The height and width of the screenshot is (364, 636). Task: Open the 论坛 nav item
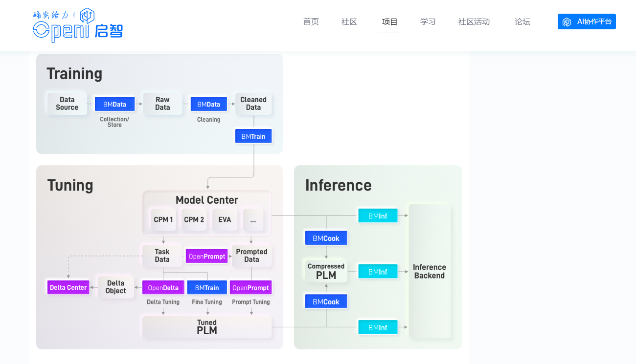click(x=522, y=21)
